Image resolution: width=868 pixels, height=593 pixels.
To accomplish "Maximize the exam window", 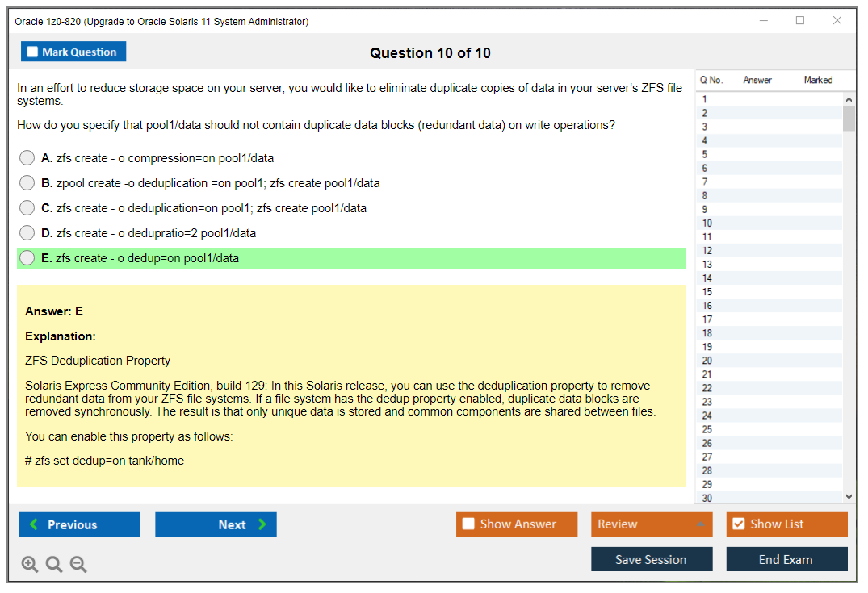I will coord(800,21).
